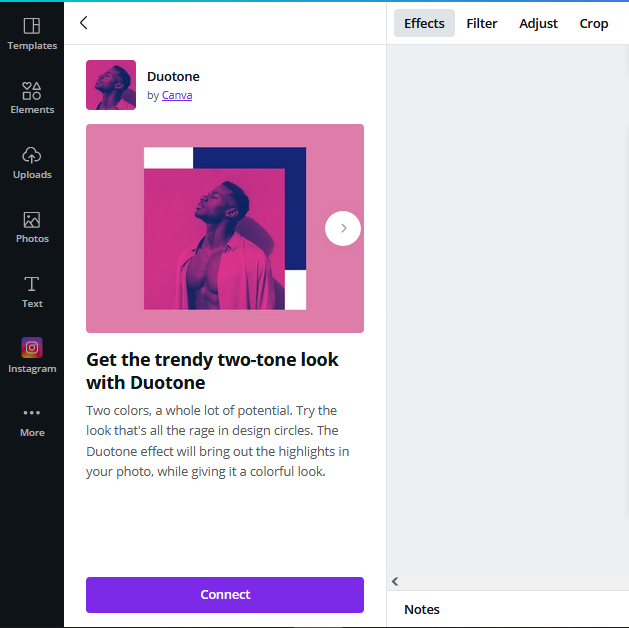
Task: Open the Text panel
Action: [x=32, y=292]
